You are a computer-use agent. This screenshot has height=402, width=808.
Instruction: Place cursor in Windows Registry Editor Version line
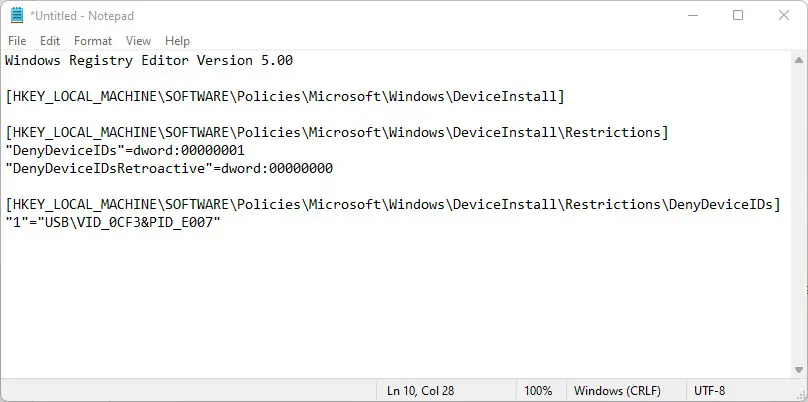(x=149, y=61)
